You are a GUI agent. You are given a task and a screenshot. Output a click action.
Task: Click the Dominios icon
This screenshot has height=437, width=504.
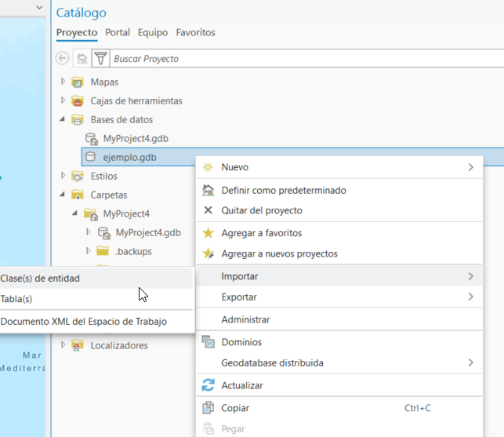pyautogui.click(x=208, y=342)
